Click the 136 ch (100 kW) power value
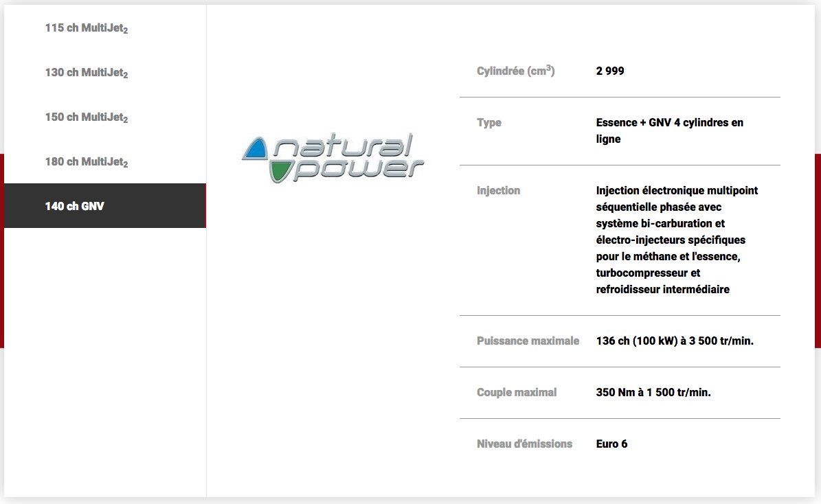Screen dimensions: 821x504 675,341
